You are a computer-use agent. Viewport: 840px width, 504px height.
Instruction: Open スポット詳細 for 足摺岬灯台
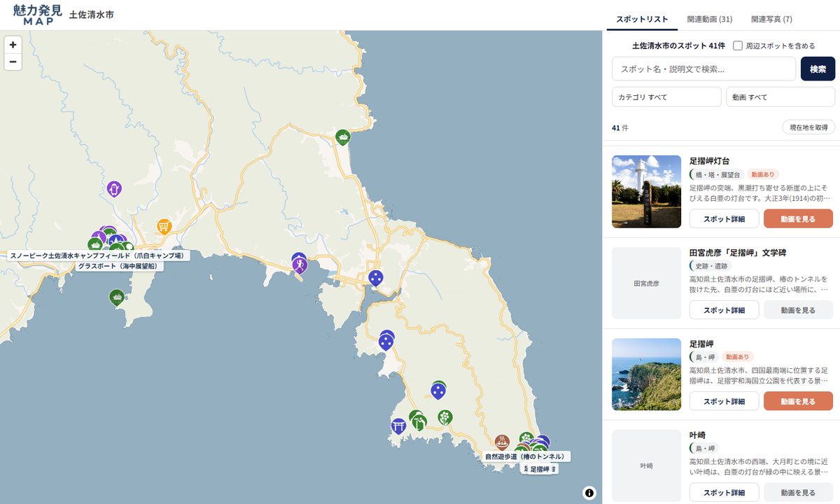coord(724,219)
